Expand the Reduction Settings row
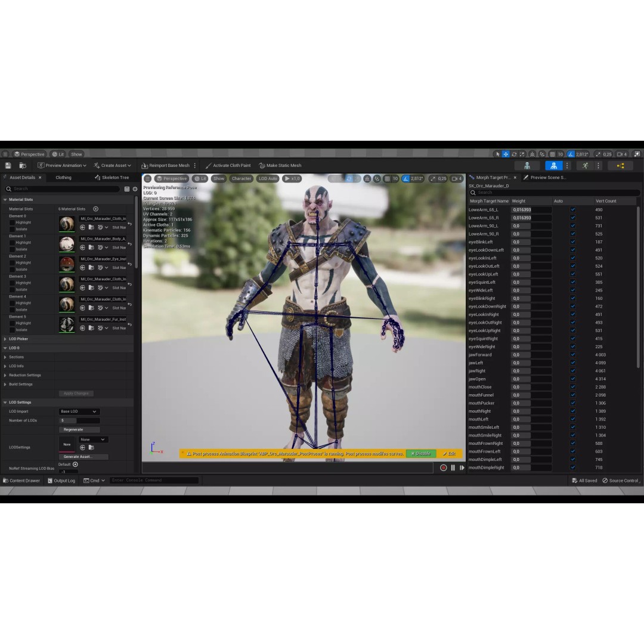 tap(5, 376)
